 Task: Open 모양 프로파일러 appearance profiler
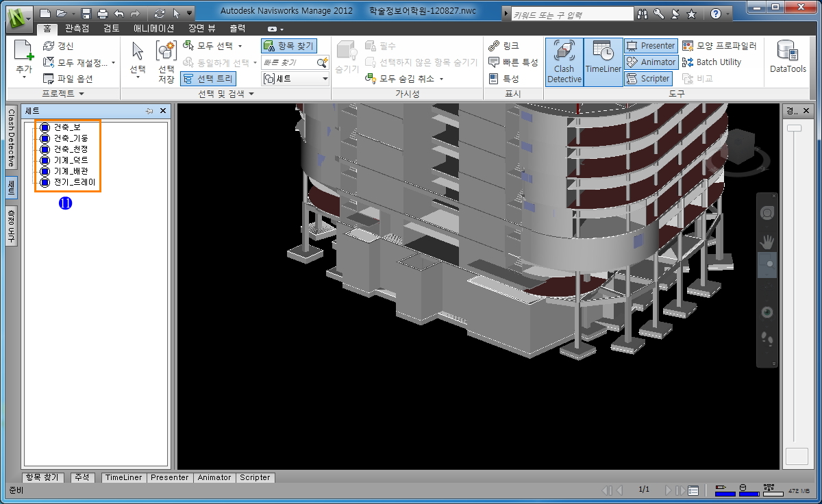[x=719, y=46]
